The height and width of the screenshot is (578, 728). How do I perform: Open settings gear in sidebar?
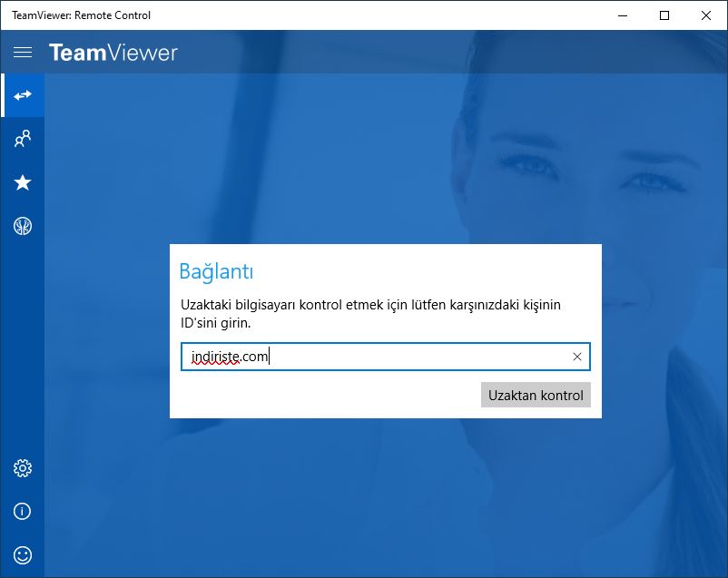(23, 468)
